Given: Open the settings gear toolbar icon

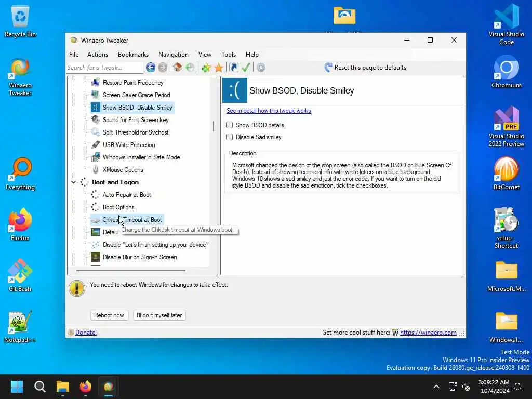Looking at the screenshot, I should pos(261,68).
